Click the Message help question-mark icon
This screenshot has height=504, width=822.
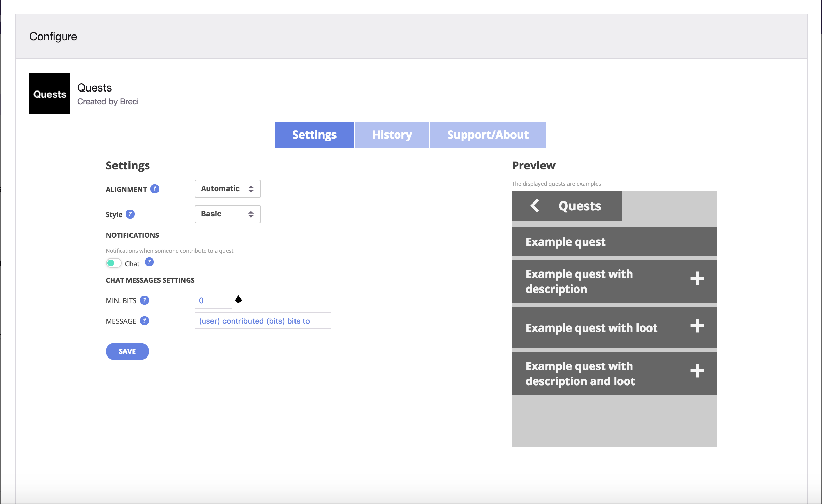(145, 321)
